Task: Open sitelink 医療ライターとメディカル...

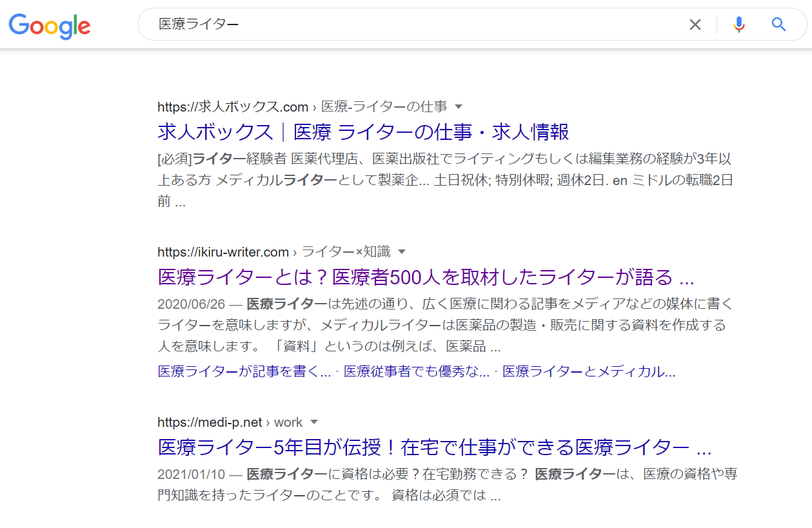Action: (x=589, y=372)
